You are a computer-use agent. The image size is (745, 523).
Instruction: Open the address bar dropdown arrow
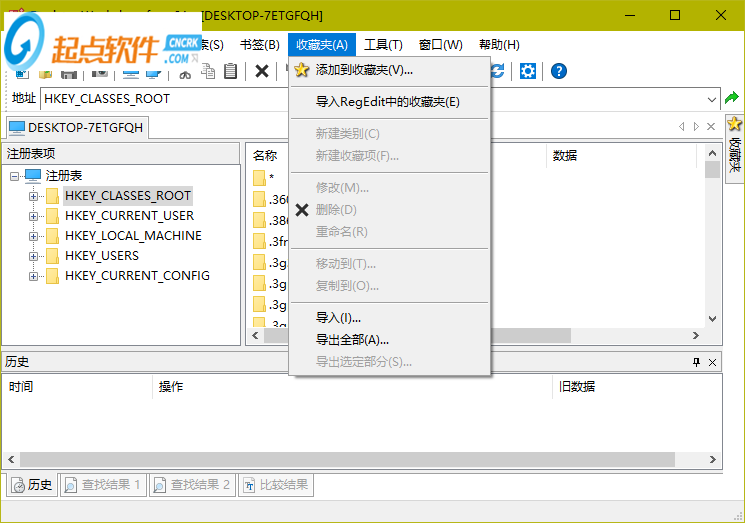click(x=711, y=99)
